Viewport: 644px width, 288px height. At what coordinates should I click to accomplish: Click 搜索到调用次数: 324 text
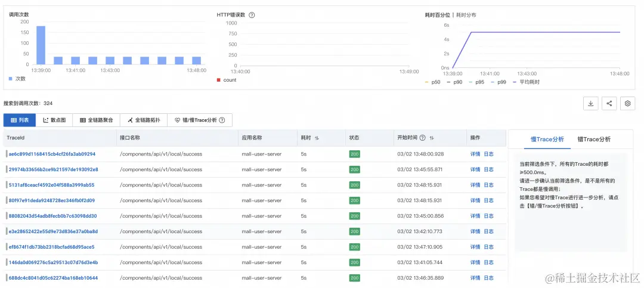pyautogui.click(x=28, y=104)
